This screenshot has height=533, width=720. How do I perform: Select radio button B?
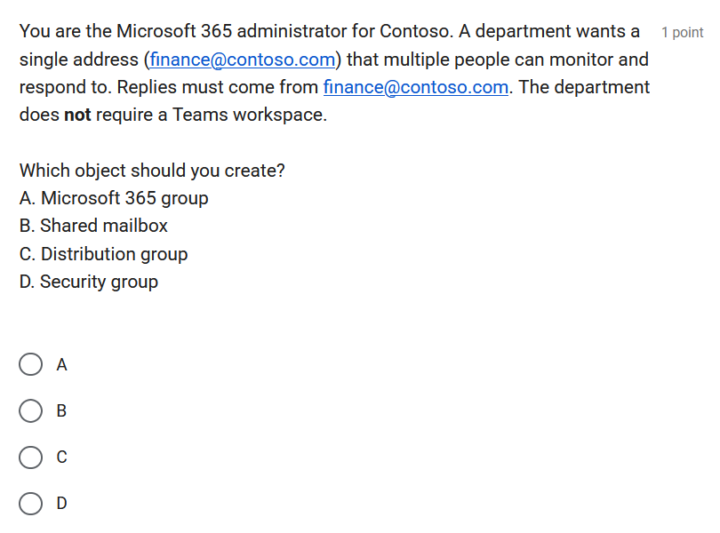(x=31, y=411)
